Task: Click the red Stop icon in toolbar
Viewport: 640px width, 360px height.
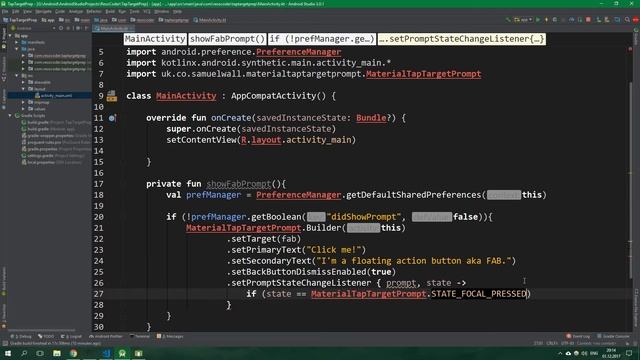Action: coord(588,20)
